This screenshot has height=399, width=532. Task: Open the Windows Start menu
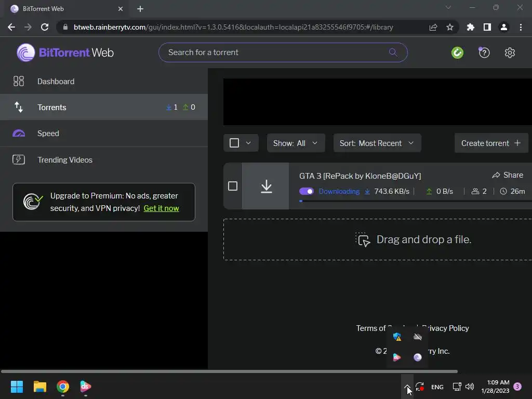17,387
